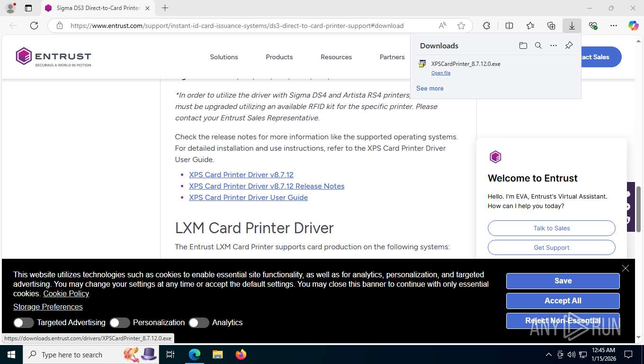
Task: Click the Downloads toolbar button
Action: pyautogui.click(x=572, y=26)
